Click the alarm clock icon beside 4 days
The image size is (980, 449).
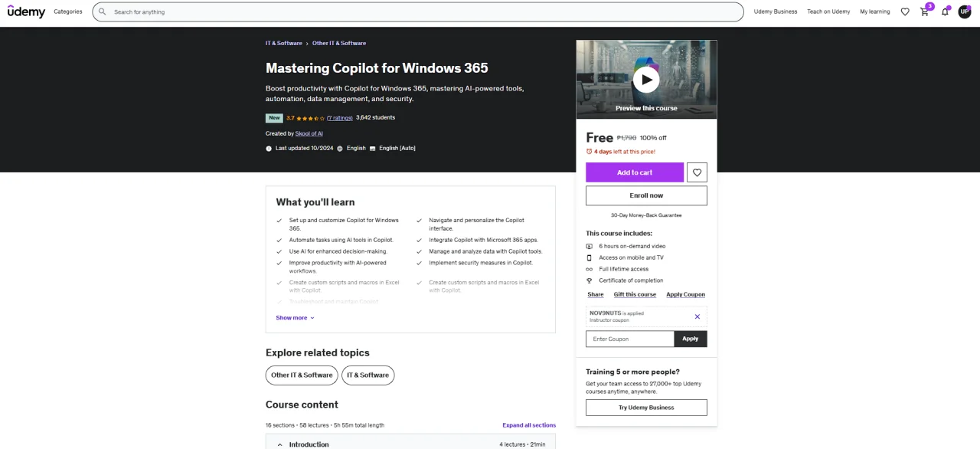(x=589, y=152)
